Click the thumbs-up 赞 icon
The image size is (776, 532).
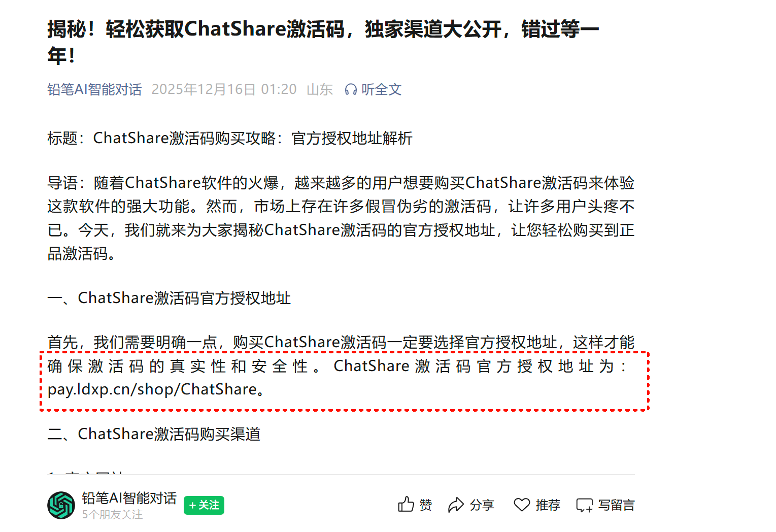(406, 504)
